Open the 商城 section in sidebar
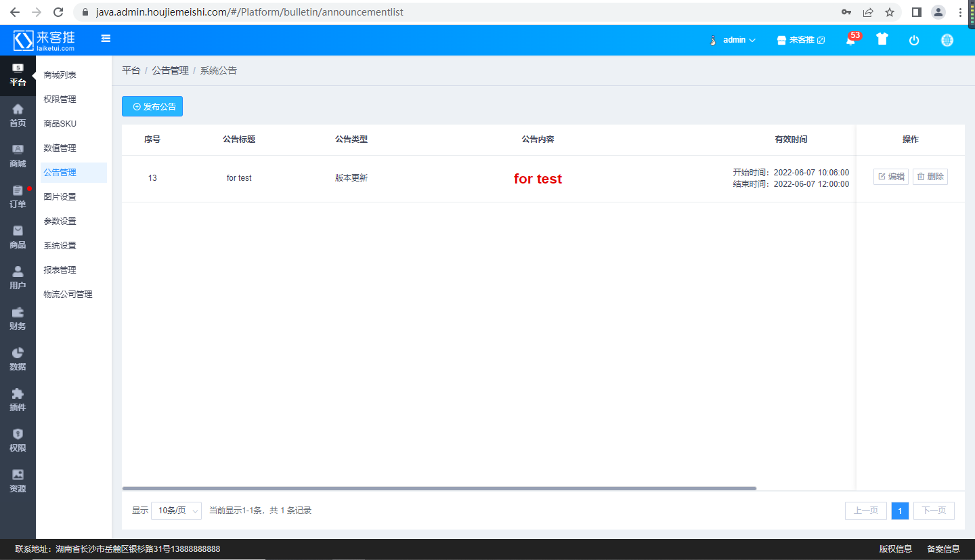This screenshot has width=975, height=560. click(18, 156)
